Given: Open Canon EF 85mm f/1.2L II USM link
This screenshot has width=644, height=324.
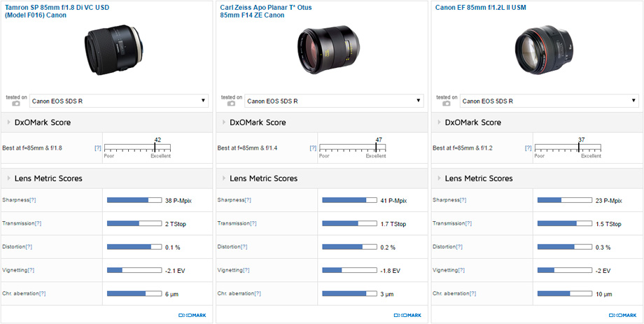Looking at the screenshot, I should click(x=480, y=8).
